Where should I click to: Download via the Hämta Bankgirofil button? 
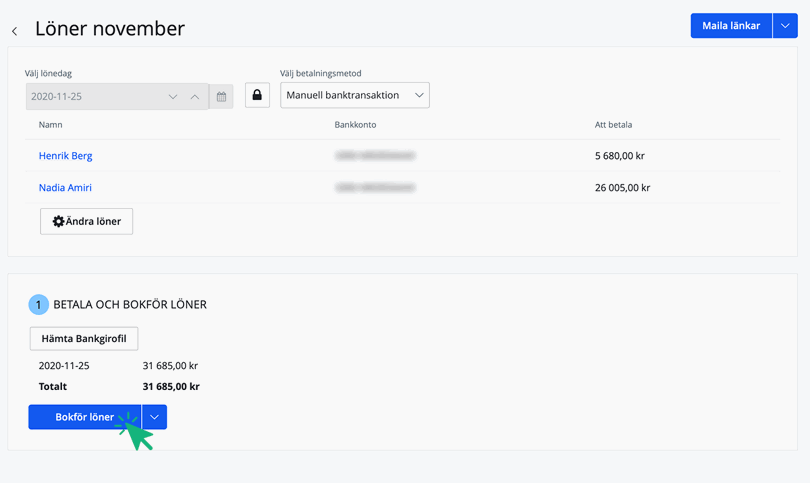pos(84,339)
